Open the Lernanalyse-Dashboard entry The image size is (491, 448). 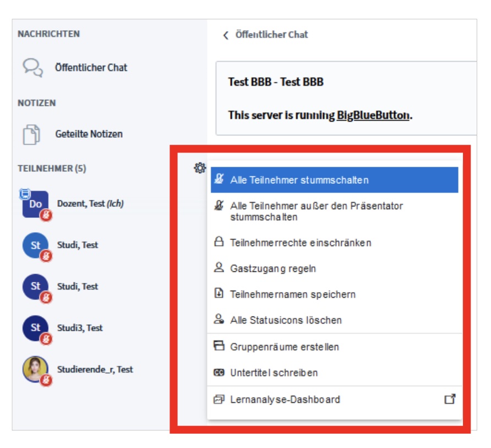click(285, 400)
